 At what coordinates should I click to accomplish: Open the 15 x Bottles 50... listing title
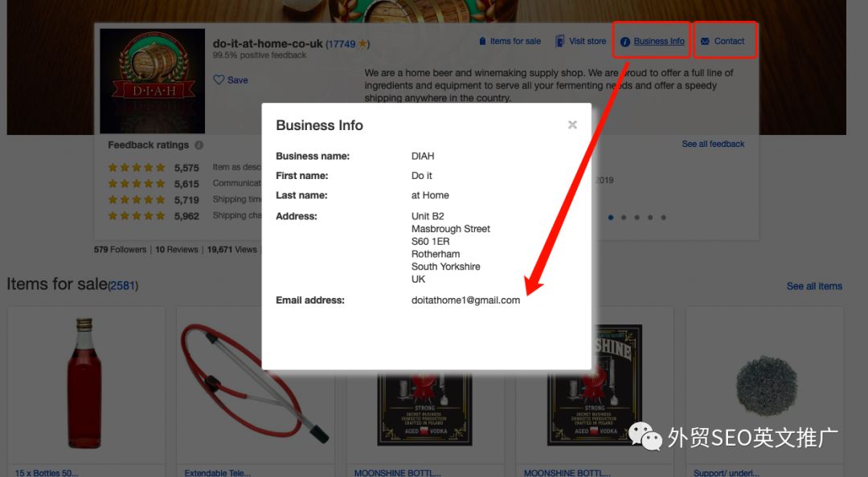47,472
